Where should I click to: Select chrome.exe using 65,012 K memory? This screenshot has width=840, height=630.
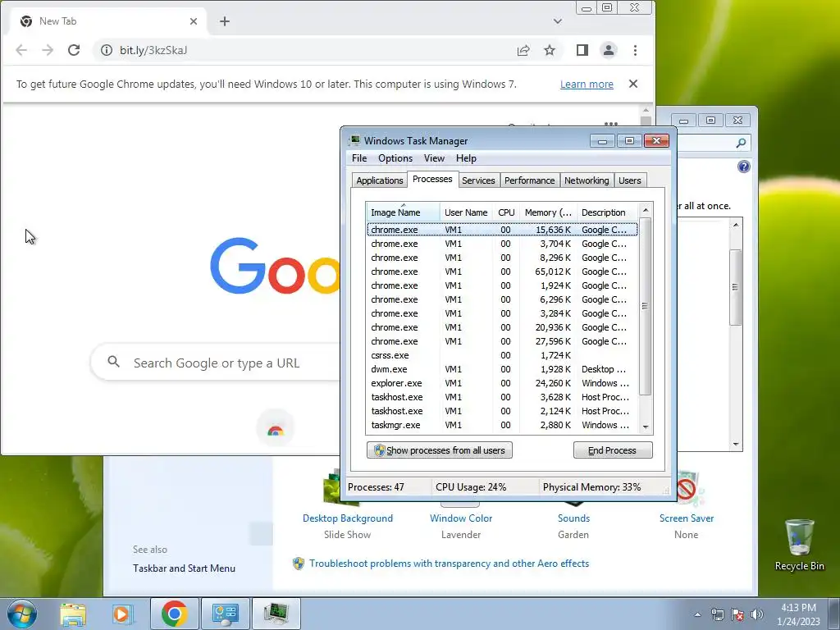[x=502, y=272]
